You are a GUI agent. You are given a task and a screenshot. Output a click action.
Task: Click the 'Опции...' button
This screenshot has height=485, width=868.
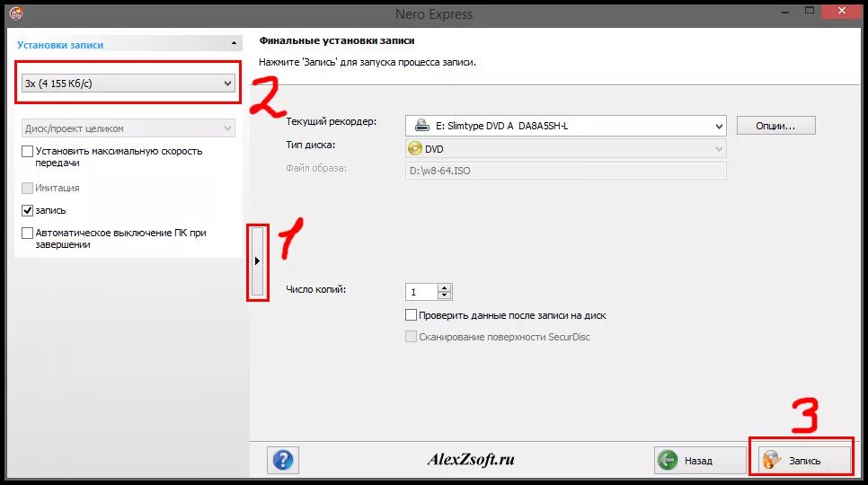(x=775, y=126)
